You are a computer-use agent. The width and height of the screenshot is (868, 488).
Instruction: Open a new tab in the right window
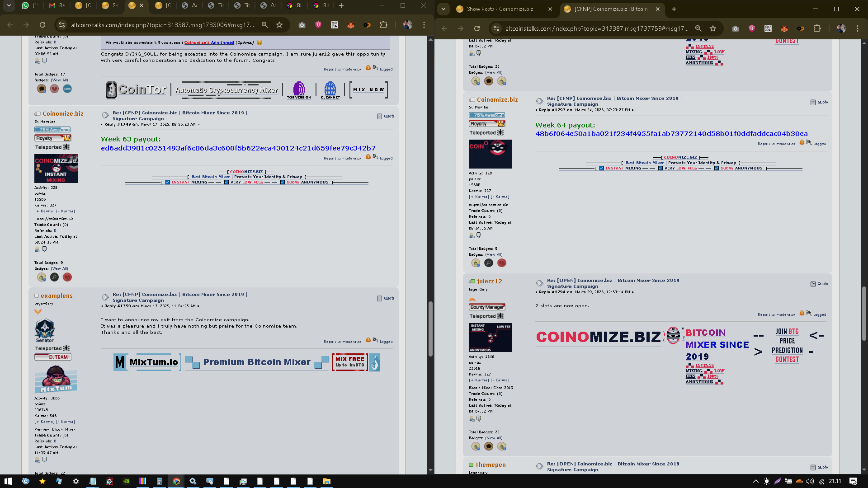tap(674, 9)
